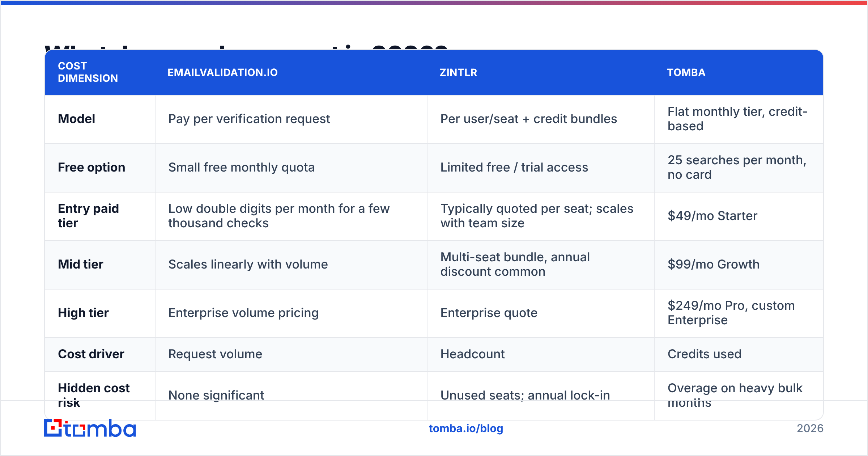868x456 pixels.
Task: Open the tomba.io/blog link
Action: point(466,428)
